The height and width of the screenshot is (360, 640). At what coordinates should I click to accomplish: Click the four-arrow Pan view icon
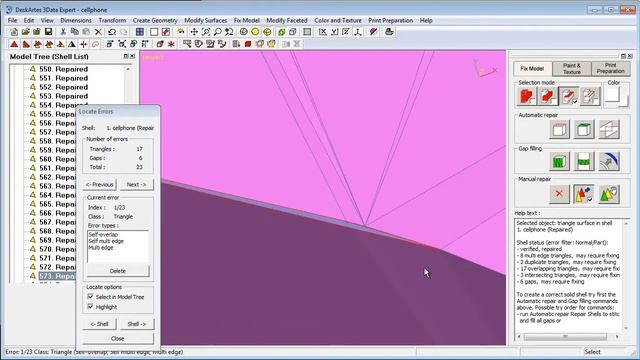coord(194,32)
